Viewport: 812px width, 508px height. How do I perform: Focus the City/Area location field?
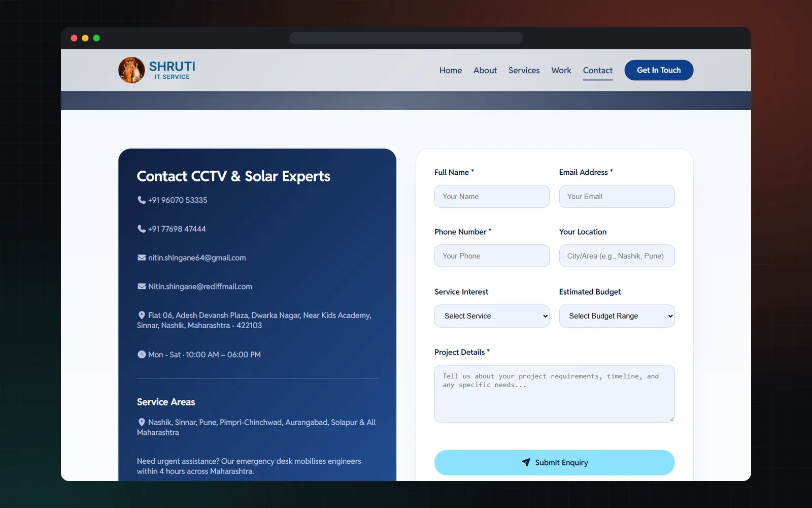coord(617,256)
